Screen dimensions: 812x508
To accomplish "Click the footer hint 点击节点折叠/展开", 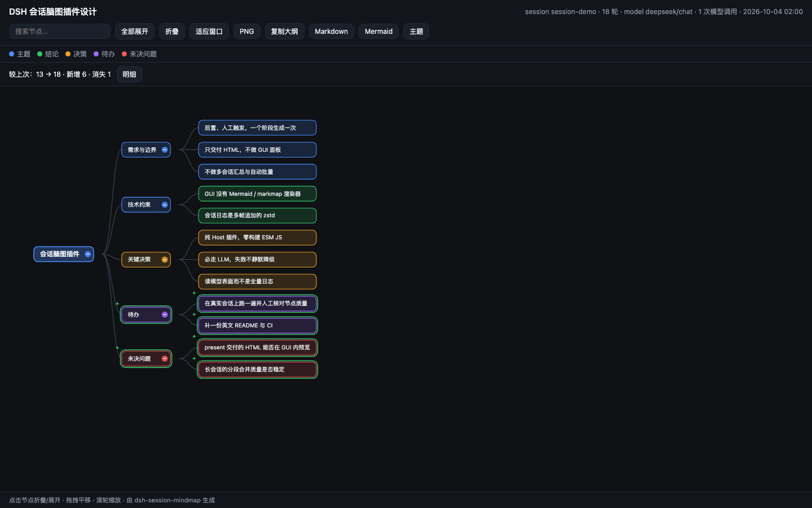I will [x=35, y=500].
